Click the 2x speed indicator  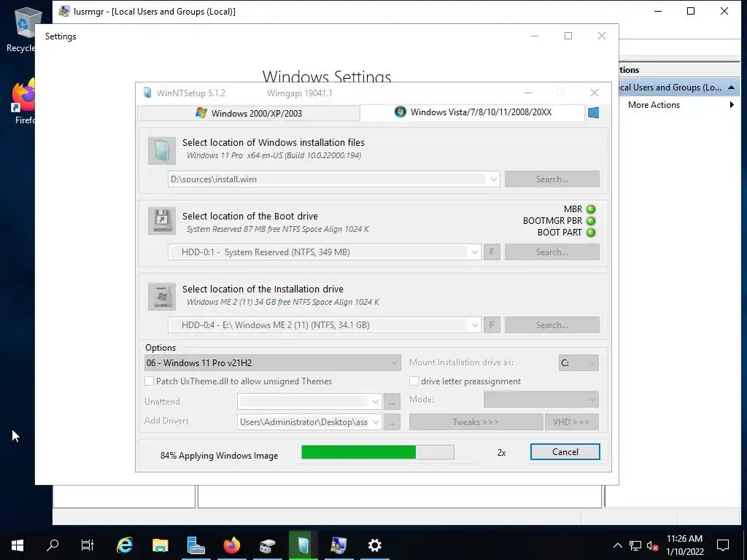click(502, 453)
